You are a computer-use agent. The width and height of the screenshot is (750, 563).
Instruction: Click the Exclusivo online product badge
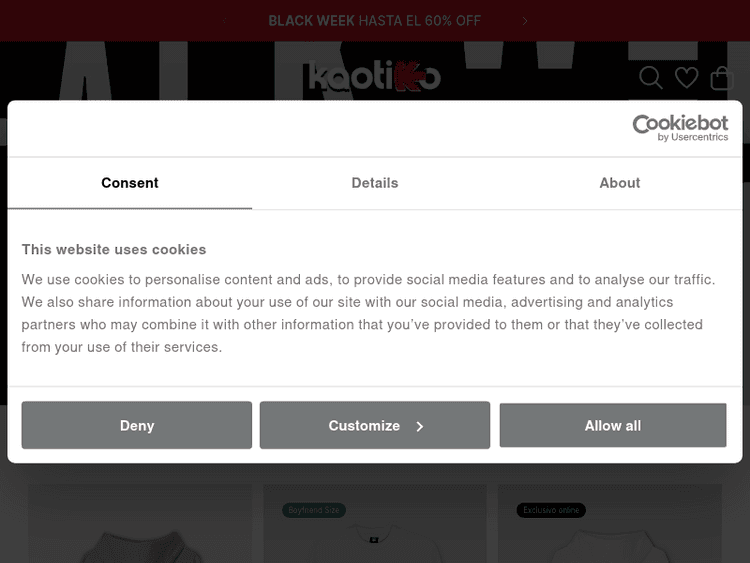pos(551,510)
